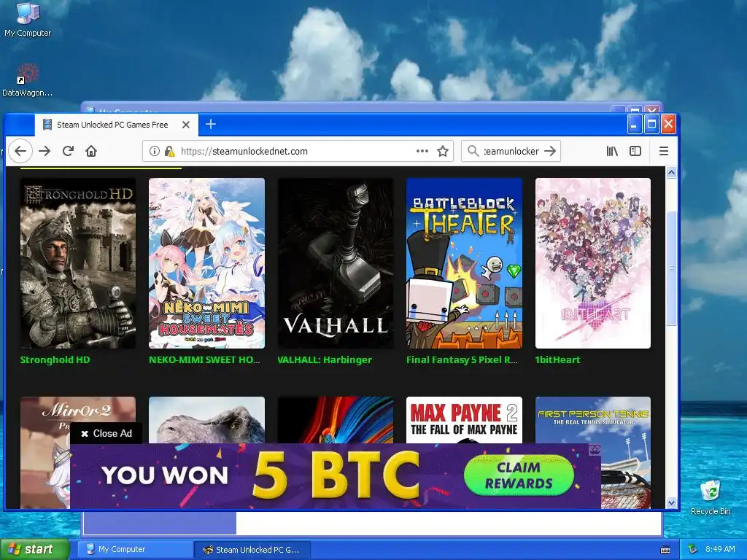Open the Max Payne 2 cover image
The image size is (747, 560).
464,420
